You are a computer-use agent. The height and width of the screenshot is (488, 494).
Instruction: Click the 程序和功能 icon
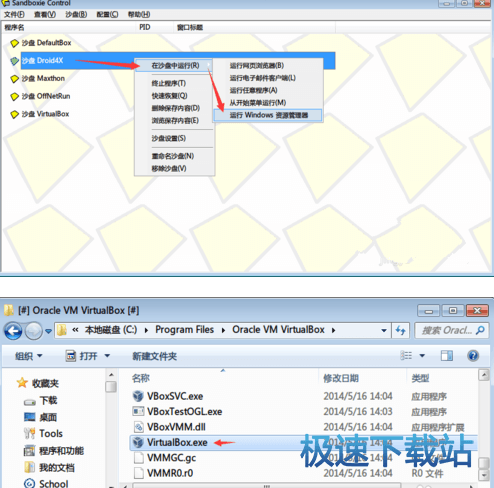[30, 451]
